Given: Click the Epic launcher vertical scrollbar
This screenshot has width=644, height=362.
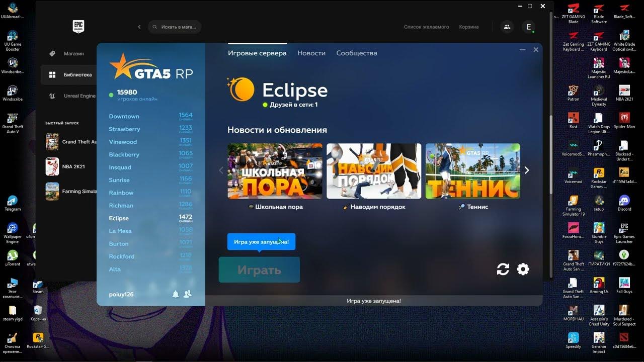Looking at the screenshot, I should tap(551, 154).
